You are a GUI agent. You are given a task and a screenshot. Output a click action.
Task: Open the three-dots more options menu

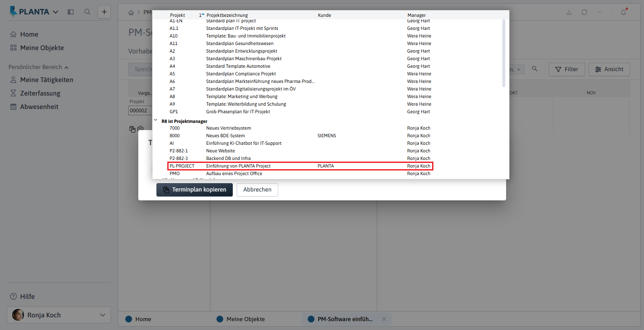click(599, 12)
